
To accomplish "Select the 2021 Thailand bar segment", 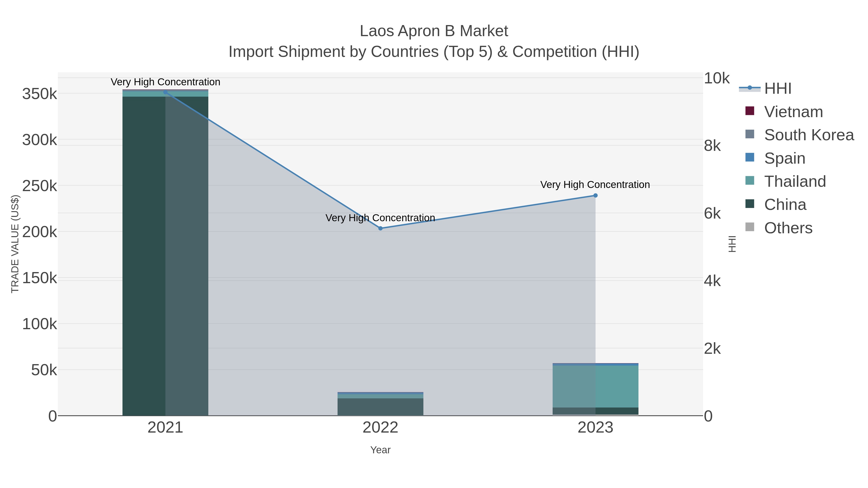I will 165,94.
